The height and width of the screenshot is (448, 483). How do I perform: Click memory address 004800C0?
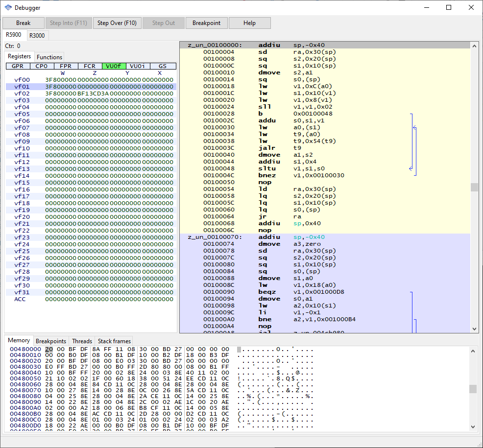pyautogui.click(x=25, y=420)
